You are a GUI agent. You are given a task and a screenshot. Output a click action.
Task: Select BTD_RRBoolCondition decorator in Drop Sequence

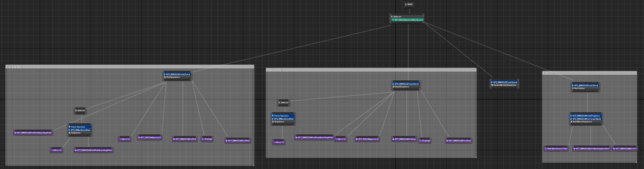click(283, 119)
